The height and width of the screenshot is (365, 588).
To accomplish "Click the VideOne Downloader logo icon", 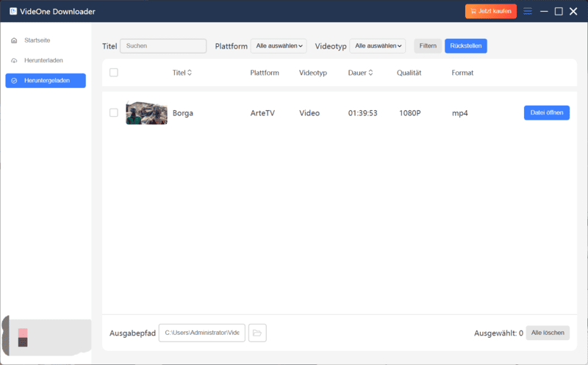I will point(13,12).
